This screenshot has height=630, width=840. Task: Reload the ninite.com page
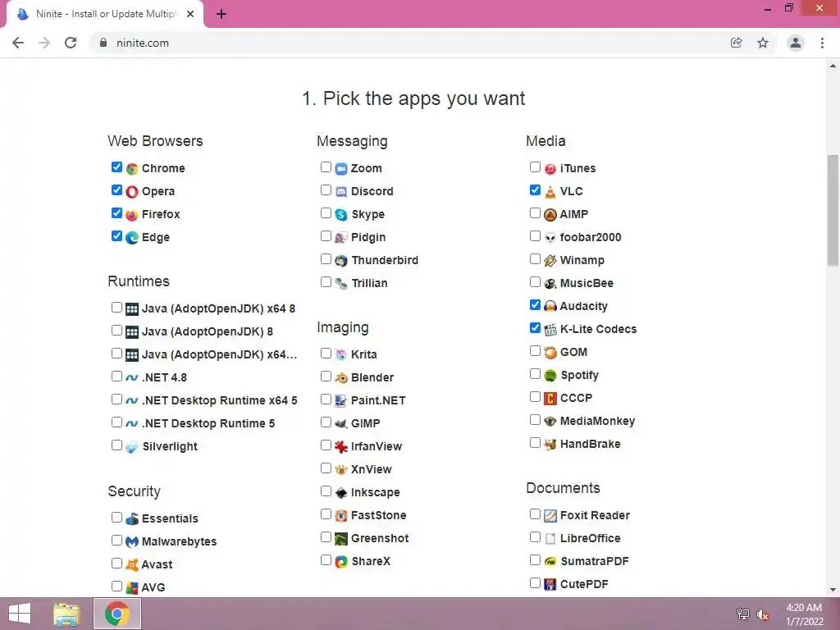pos(71,43)
